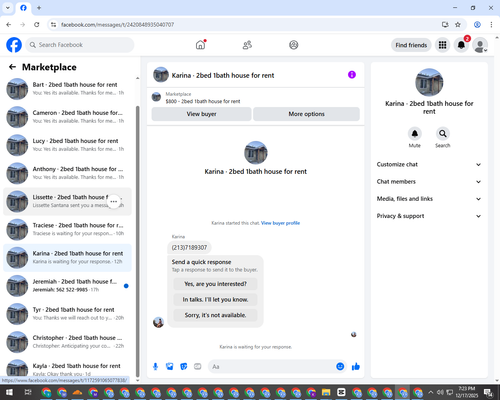
Task: Click browser back arrow
Action: click(9, 25)
